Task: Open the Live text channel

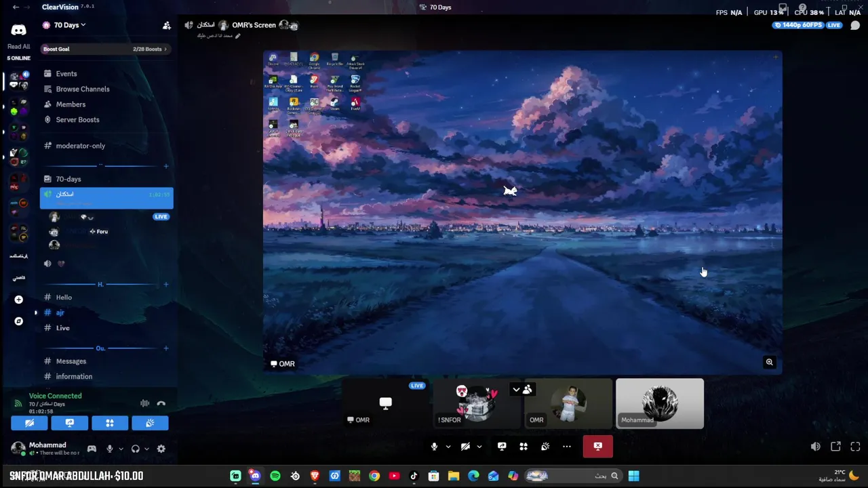Action: pyautogui.click(x=62, y=328)
